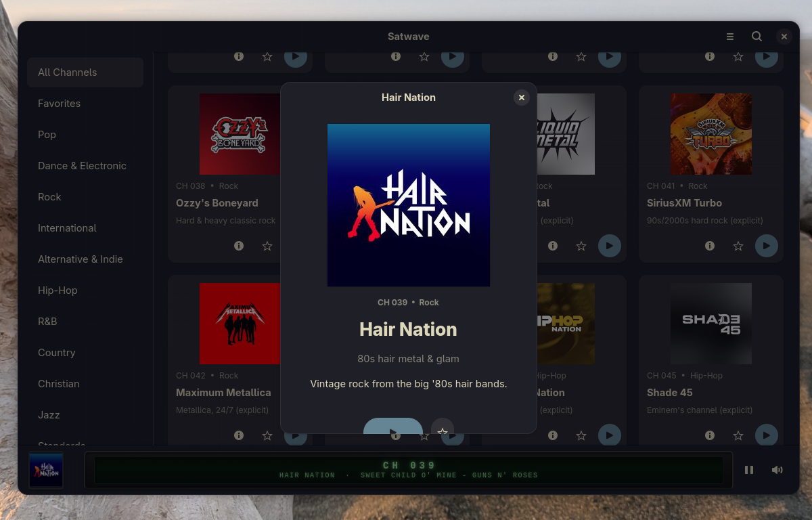812x520 pixels.
Task: Play the Shade 45 channel
Action: (767, 435)
